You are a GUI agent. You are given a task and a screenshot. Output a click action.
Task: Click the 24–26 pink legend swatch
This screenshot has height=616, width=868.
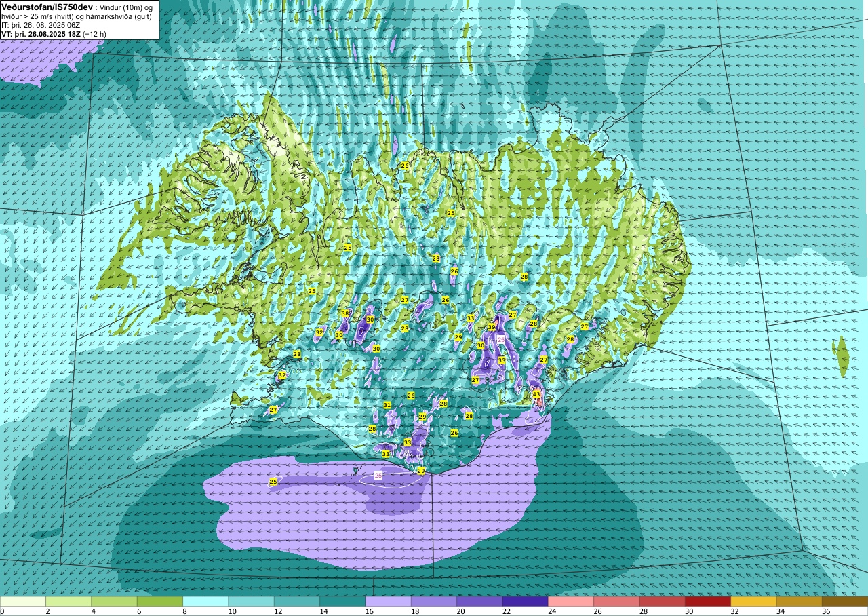pos(570,601)
